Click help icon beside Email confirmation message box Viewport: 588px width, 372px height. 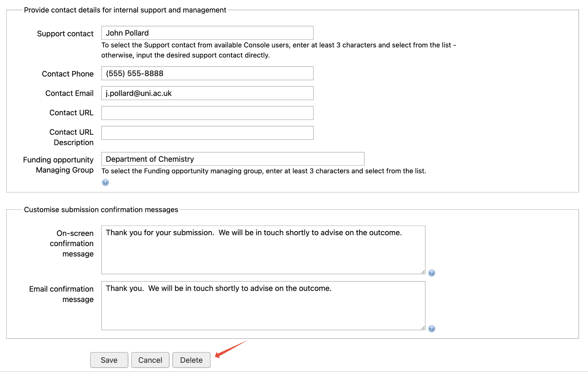point(432,329)
